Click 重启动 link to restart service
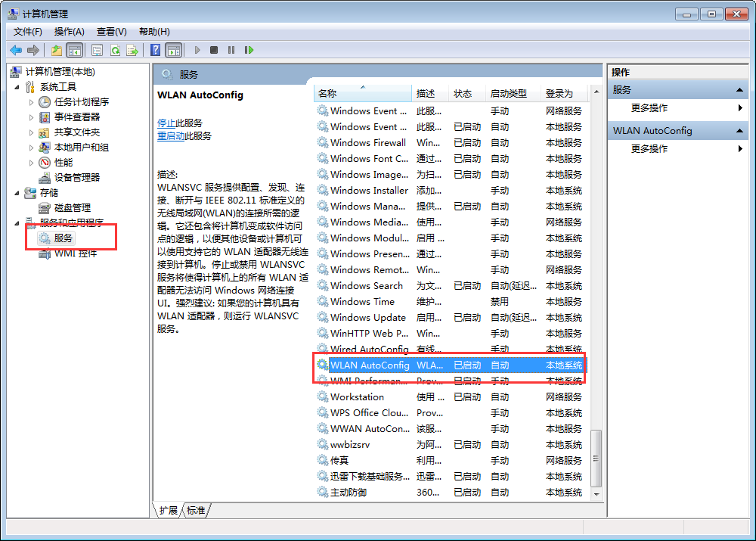756x541 pixels. (171, 136)
